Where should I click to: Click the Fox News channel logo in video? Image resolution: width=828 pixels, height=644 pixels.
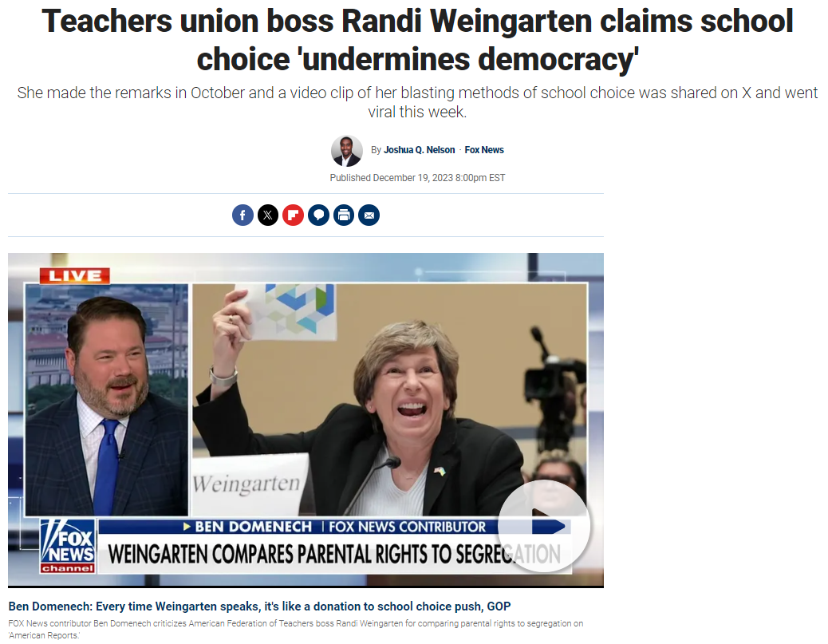pyautogui.click(x=68, y=547)
